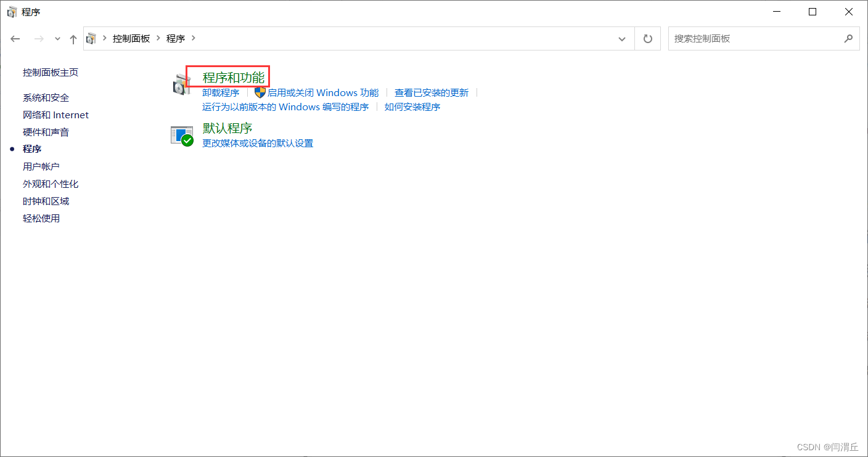Open 时钟和区域 category in sidebar
868x457 pixels.
[46, 201]
